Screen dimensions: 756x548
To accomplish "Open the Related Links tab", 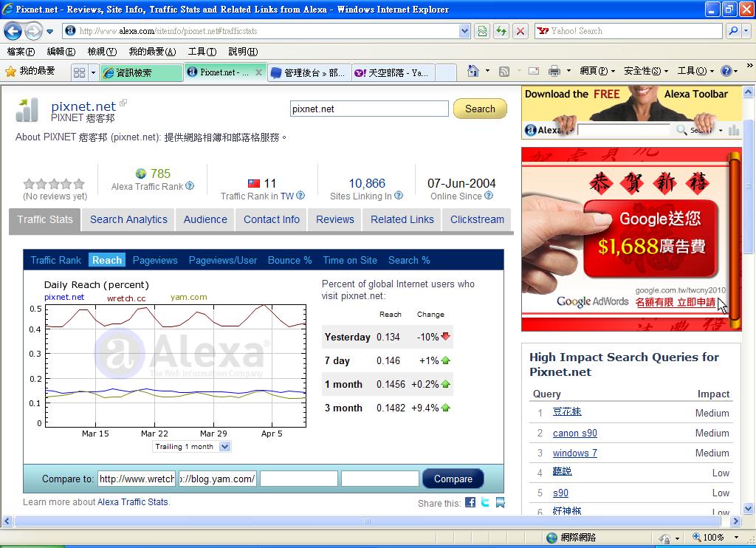I will pyautogui.click(x=402, y=219).
